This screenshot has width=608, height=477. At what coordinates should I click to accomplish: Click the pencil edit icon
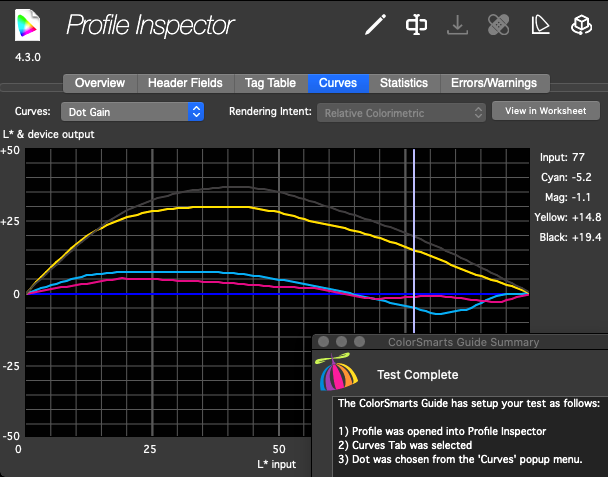pyautogui.click(x=376, y=25)
